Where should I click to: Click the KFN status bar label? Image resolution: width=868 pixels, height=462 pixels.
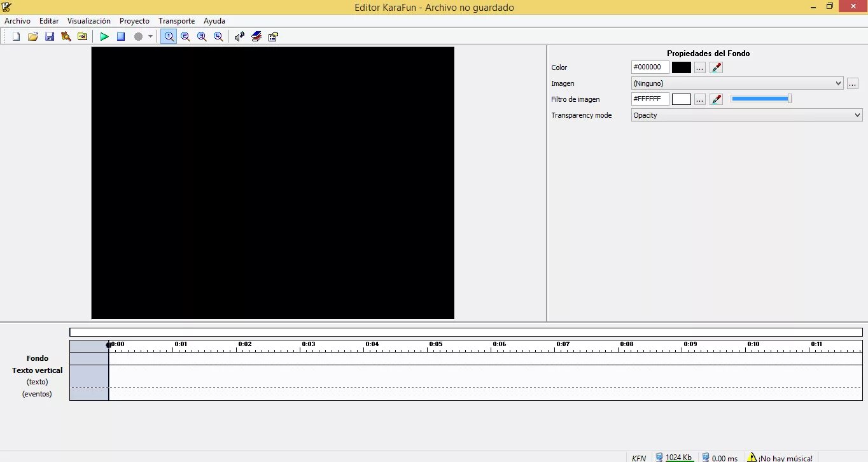(x=639, y=458)
